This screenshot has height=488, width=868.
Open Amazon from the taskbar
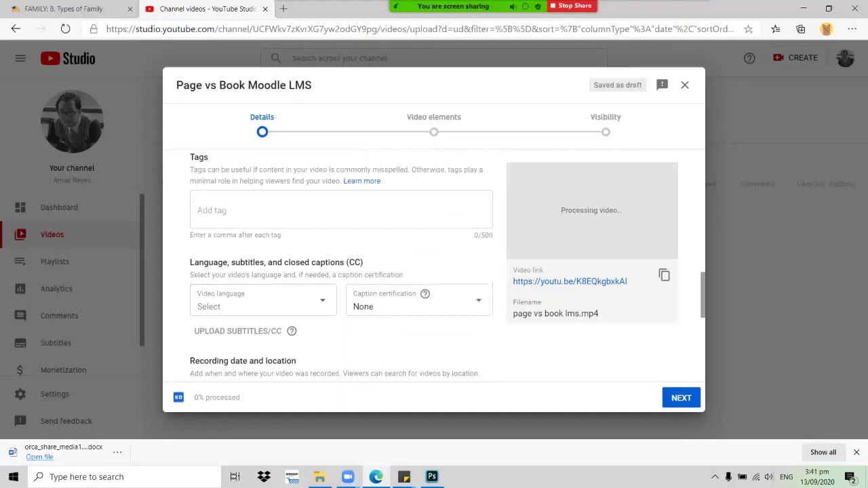point(292,477)
